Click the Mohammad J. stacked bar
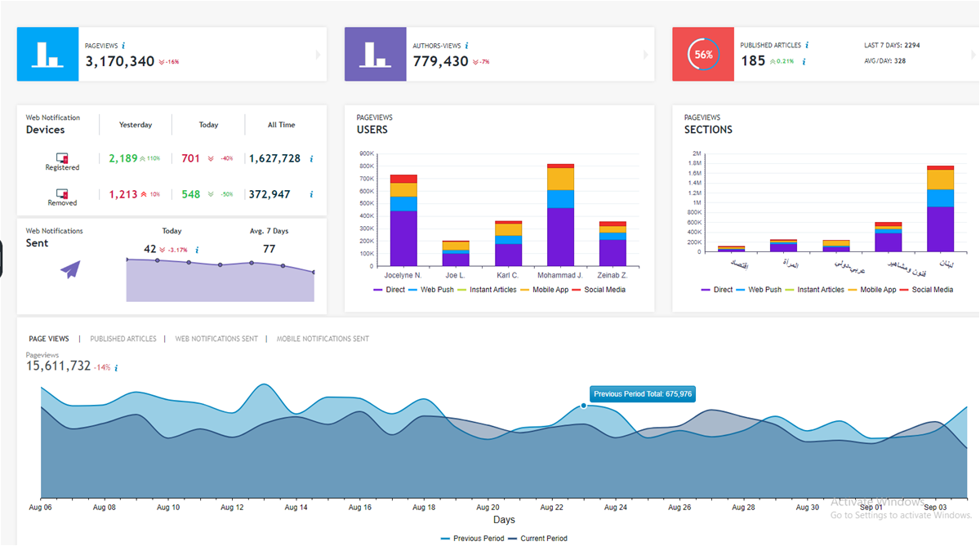The image size is (980, 546). [560, 215]
